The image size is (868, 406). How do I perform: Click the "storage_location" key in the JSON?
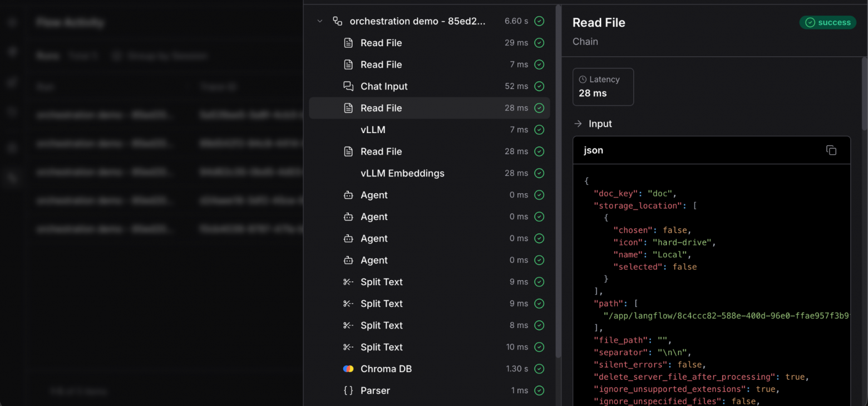638,206
